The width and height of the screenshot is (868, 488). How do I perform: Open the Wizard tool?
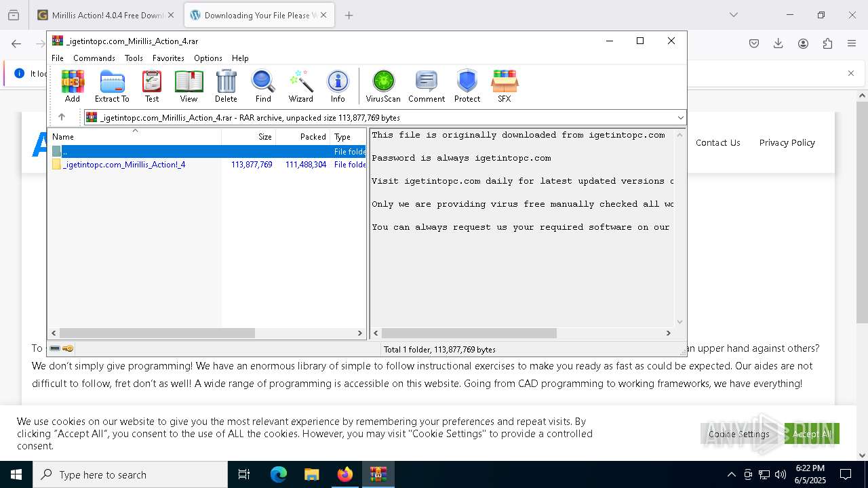(x=301, y=86)
